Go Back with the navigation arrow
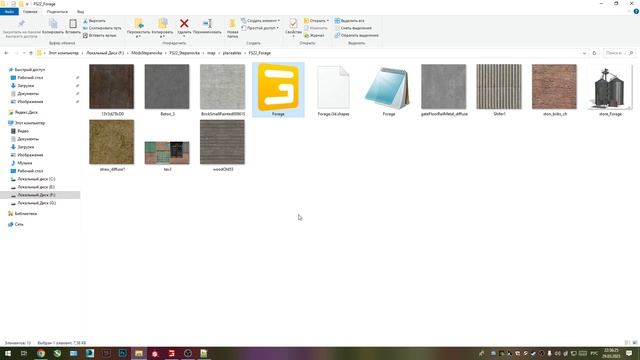Image resolution: width=640 pixels, height=360 pixels. [x=6, y=53]
